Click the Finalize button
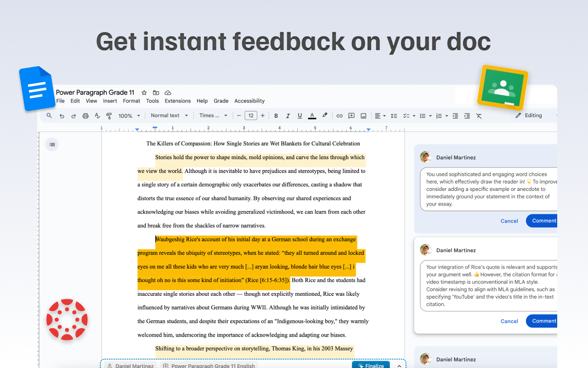 click(x=370, y=365)
